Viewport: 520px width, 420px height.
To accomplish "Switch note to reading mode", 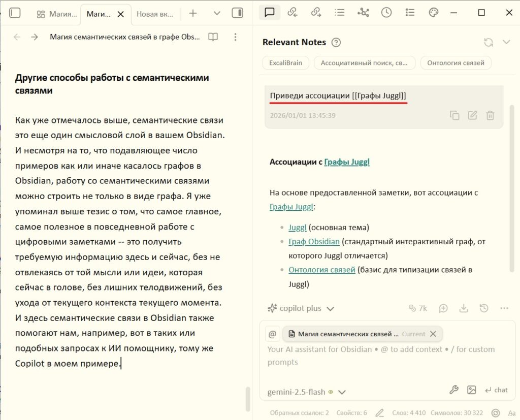I will 212,37.
